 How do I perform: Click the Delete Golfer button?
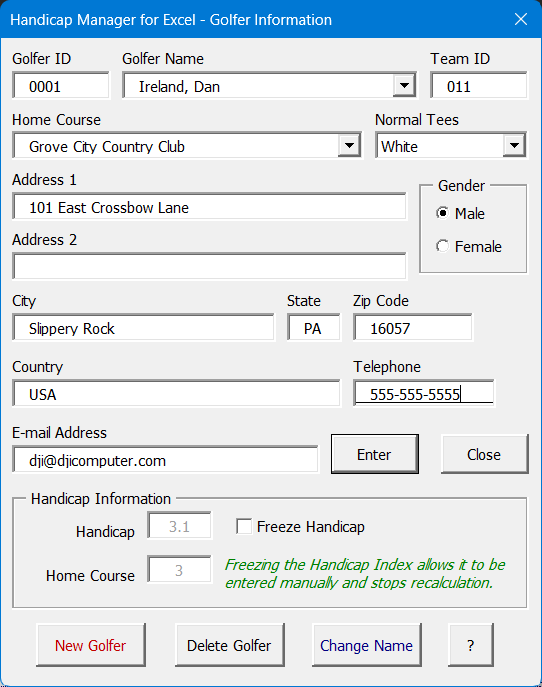point(229,645)
